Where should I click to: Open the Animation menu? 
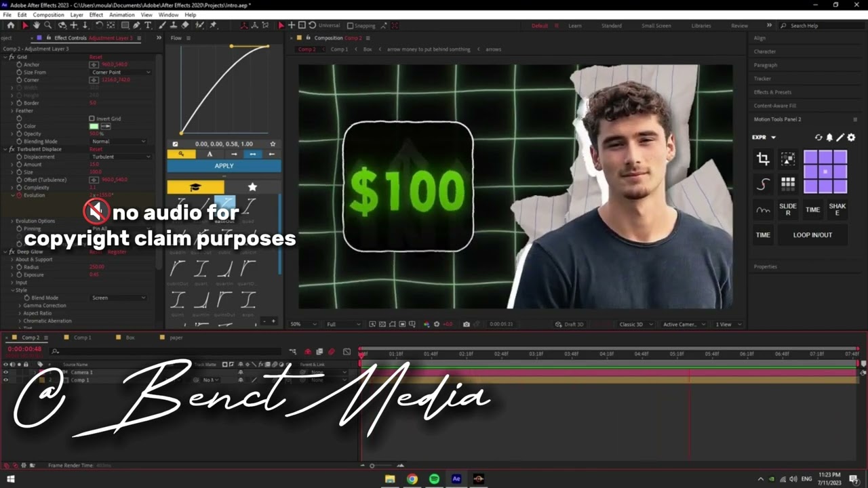(x=122, y=15)
